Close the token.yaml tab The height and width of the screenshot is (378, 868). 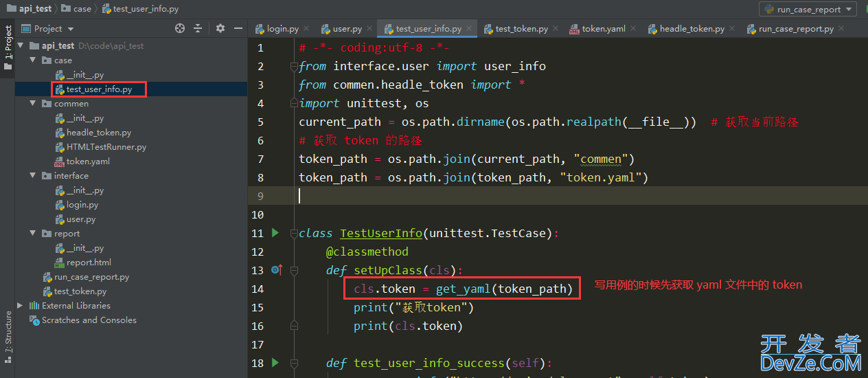coord(633,29)
